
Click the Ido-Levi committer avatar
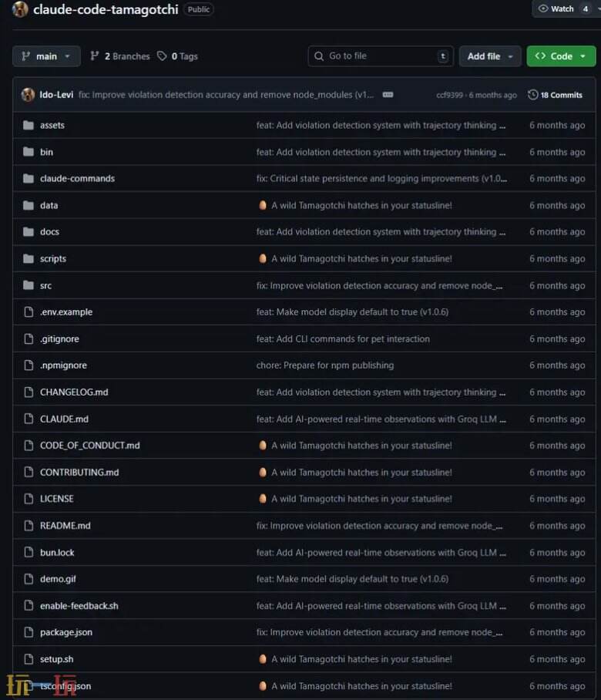[x=28, y=95]
